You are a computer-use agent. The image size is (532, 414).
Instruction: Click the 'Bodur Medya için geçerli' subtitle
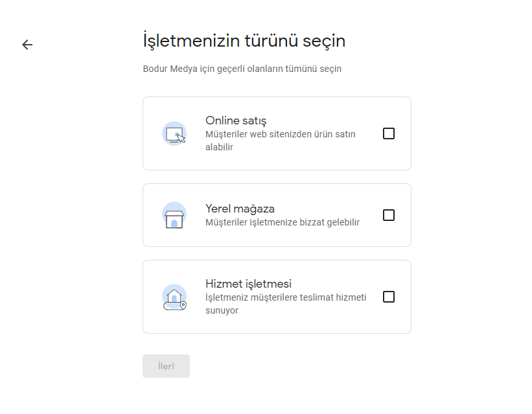tap(242, 69)
